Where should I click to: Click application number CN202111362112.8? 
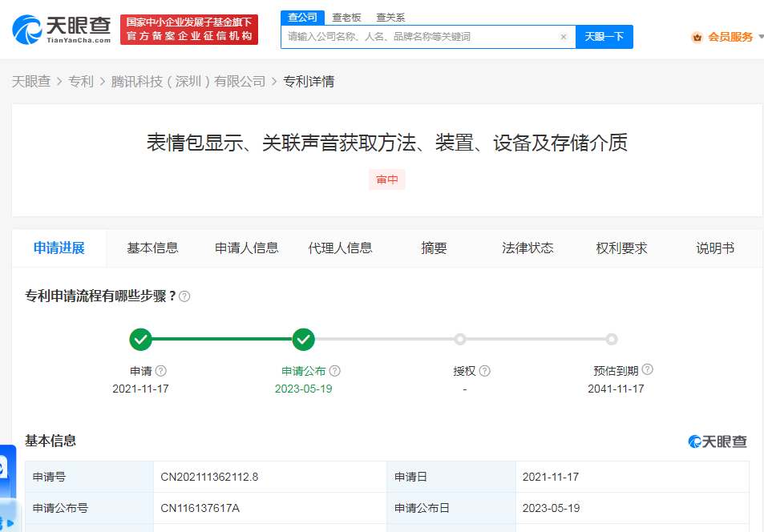209,477
